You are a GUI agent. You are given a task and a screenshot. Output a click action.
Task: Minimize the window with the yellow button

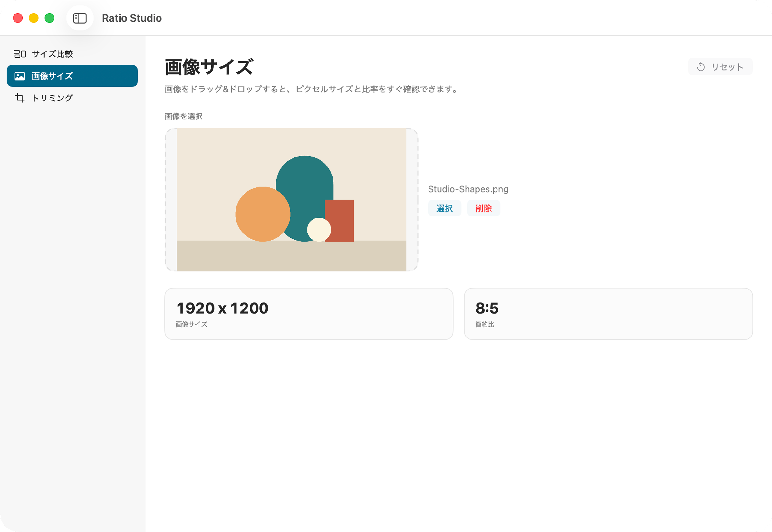[x=34, y=18]
